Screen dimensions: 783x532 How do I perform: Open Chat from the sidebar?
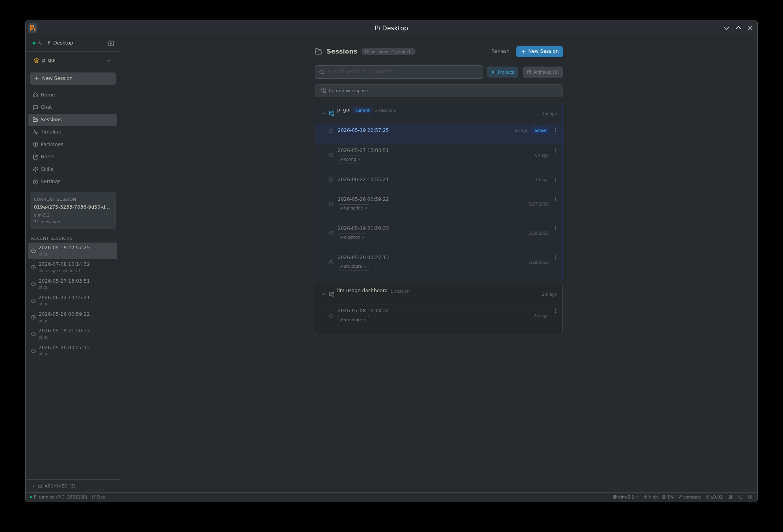pos(72,107)
